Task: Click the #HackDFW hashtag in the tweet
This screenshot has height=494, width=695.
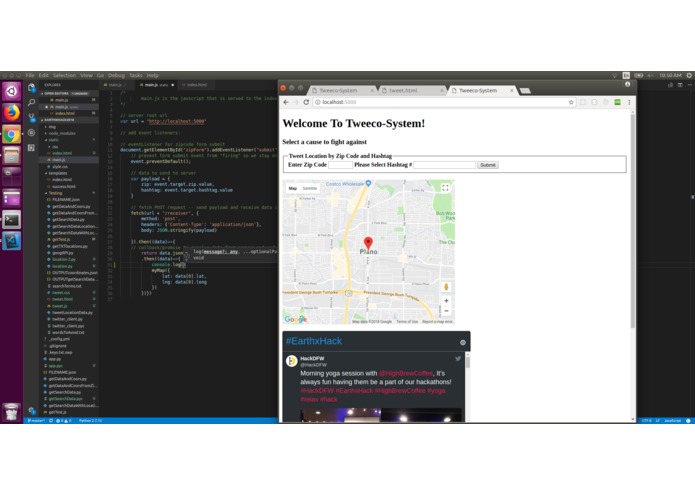Action: [317, 391]
